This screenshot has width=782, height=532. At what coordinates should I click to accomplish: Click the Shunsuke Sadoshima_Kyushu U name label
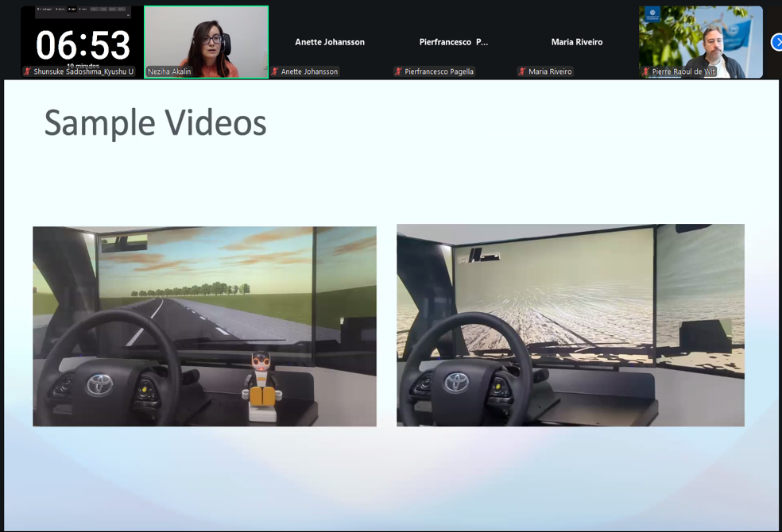tap(83, 71)
